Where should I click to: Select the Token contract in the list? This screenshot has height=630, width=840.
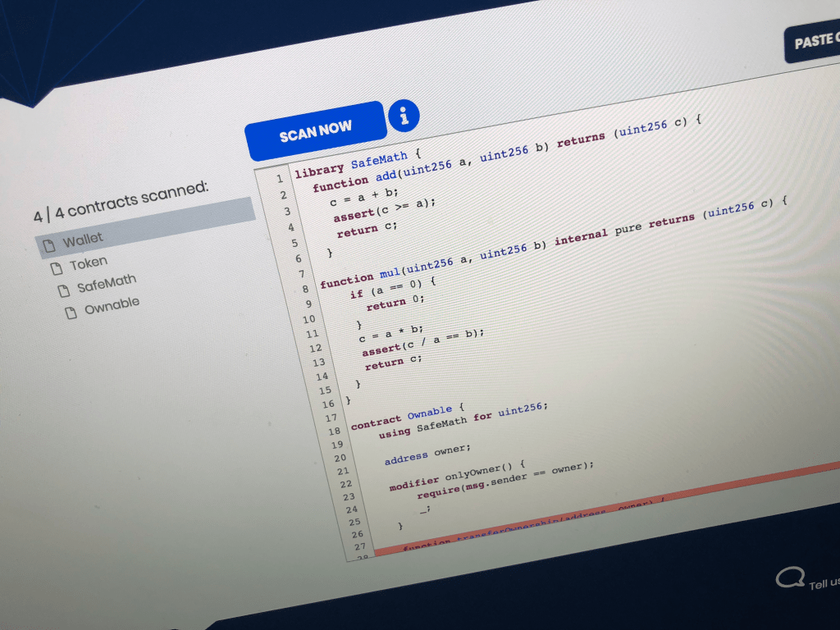point(89,263)
